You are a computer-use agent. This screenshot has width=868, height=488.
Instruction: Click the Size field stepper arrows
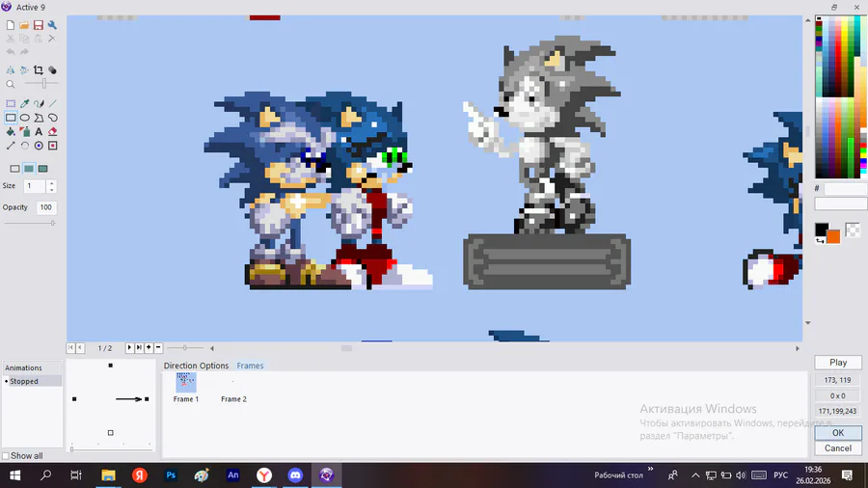coord(51,186)
